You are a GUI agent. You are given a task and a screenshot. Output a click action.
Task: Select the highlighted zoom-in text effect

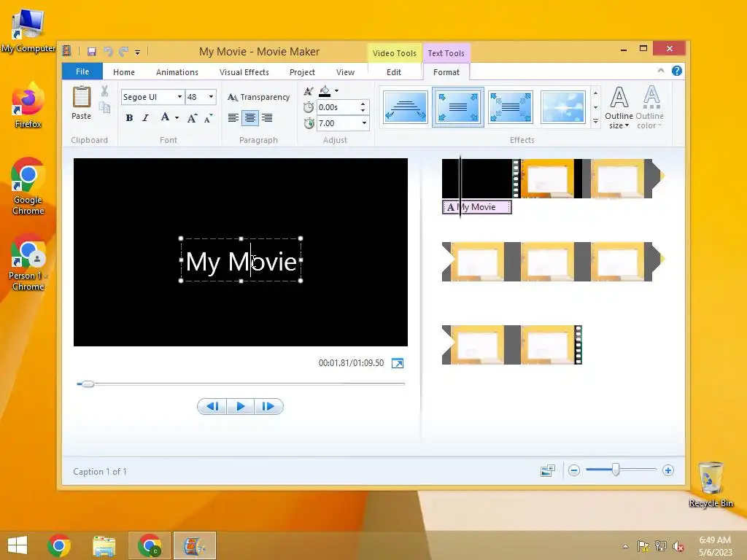pos(458,107)
